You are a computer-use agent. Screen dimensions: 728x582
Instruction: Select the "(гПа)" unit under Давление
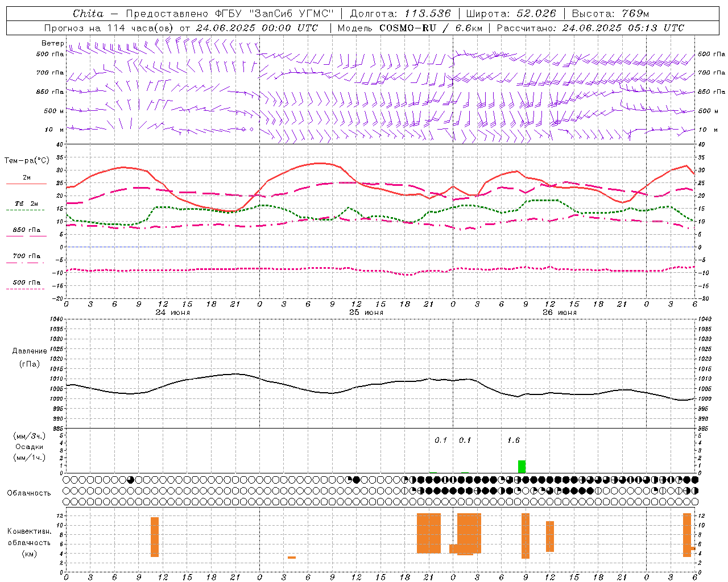pos(30,364)
